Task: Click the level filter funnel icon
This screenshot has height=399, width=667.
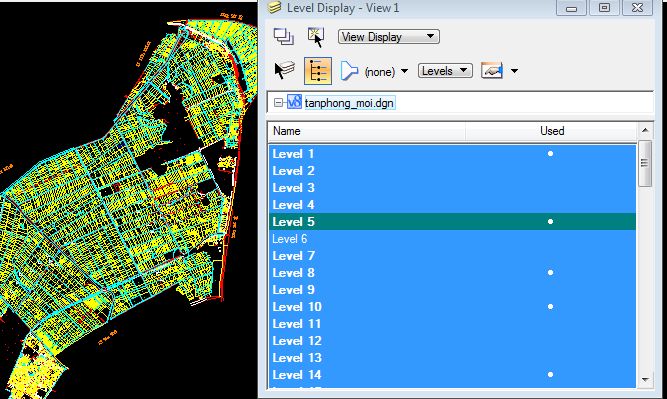Action: pyautogui.click(x=349, y=71)
